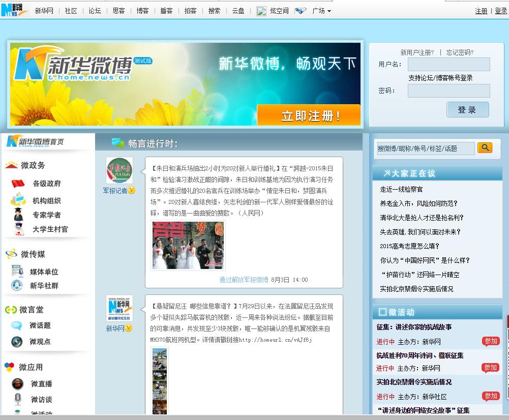Click the 微言堂 section icon
The image size is (509, 420).
tap(11, 310)
